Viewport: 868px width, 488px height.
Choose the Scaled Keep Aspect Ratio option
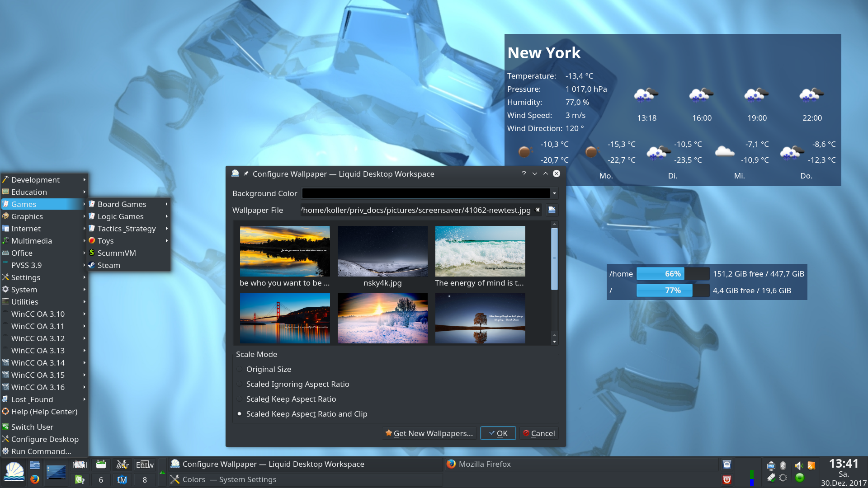pos(240,399)
